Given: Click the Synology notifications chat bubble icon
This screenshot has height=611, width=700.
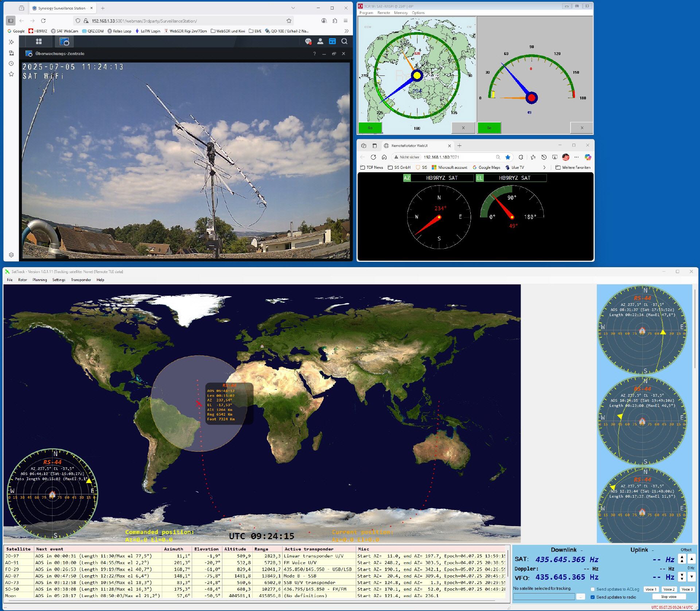Looking at the screenshot, I should point(308,42).
